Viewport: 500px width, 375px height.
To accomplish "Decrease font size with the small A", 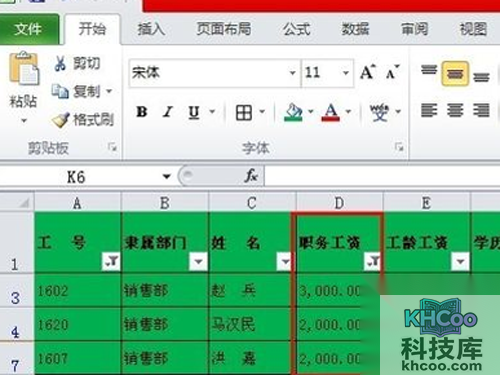I will tap(392, 72).
